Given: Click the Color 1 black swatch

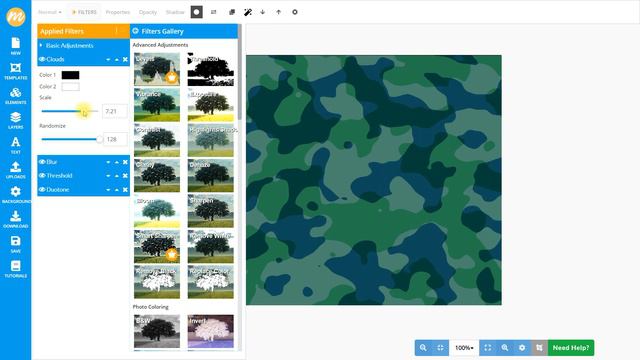Looking at the screenshot, I should tap(71, 75).
